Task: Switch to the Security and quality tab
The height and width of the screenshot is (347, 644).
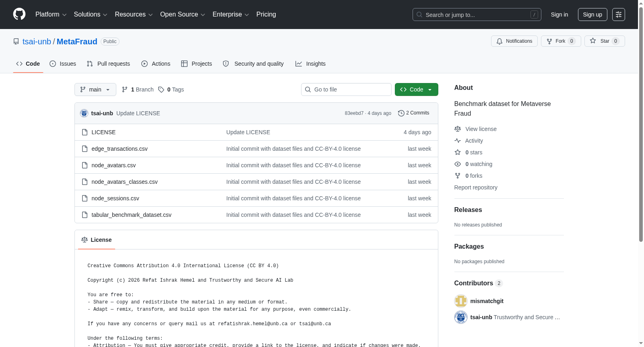Action: pyautogui.click(x=253, y=64)
